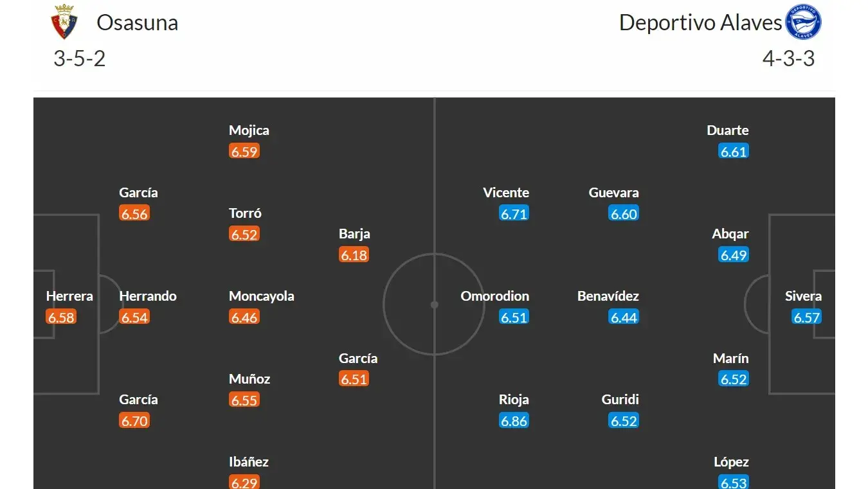This screenshot has height=489, width=868.
Task: Click the Deportivo Alaves club crest
Action: 804,22
